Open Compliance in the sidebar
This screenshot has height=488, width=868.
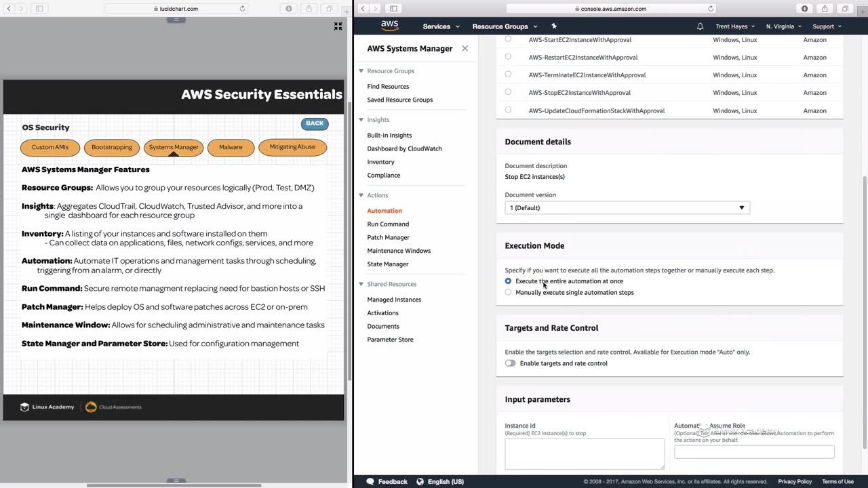(383, 176)
